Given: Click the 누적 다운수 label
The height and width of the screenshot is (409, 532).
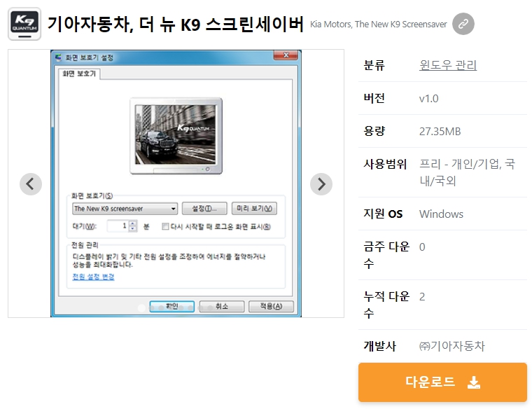Looking at the screenshot, I should [386, 305].
